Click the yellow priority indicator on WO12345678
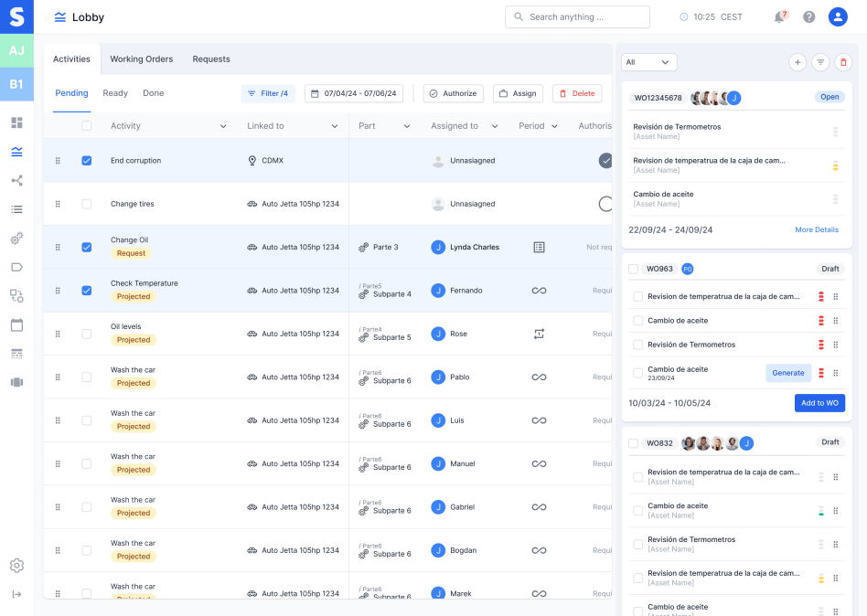This screenshot has height=616, width=867. point(835,165)
